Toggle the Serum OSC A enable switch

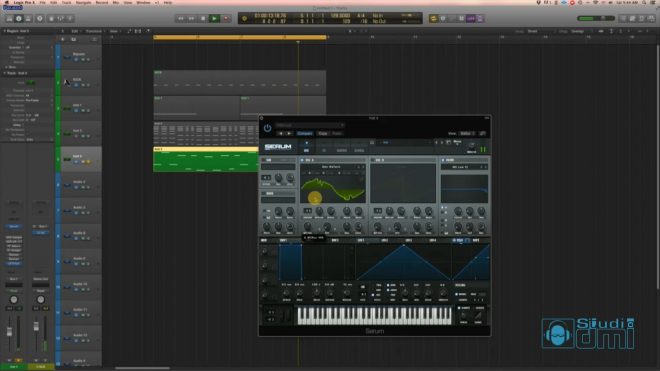pos(302,160)
